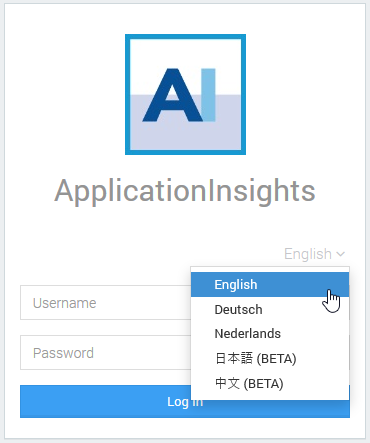Screen dimensions: 370x443
Task: Click the chevron arrow beside English
Action: [x=340, y=254]
